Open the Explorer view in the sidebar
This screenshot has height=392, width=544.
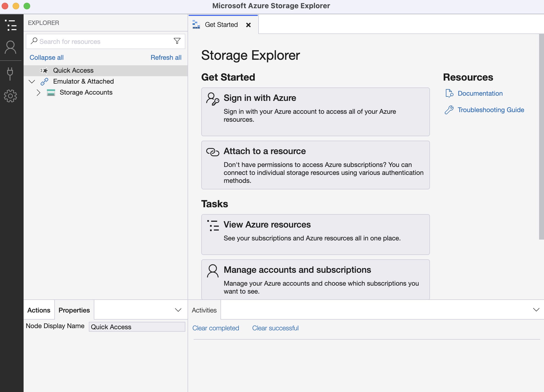[11, 25]
